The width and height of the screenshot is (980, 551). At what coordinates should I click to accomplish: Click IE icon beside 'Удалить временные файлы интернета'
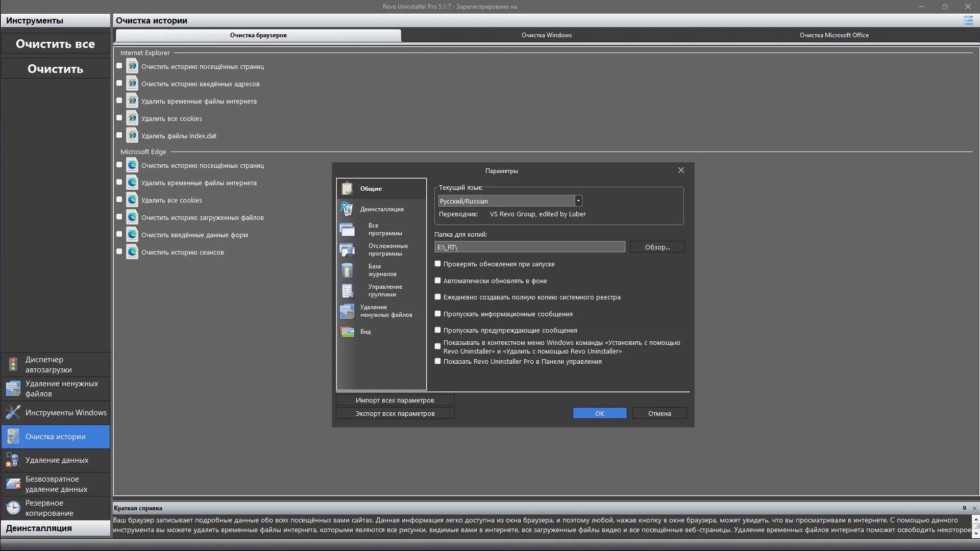pos(132,101)
